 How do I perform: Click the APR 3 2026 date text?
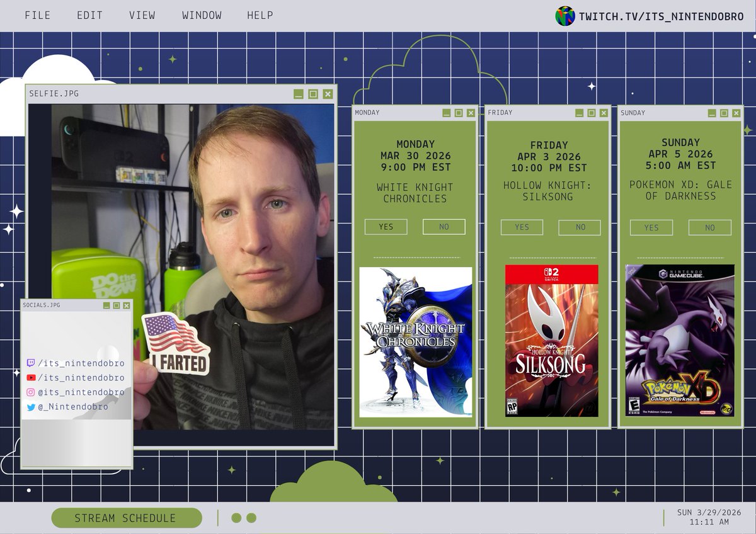point(549,157)
